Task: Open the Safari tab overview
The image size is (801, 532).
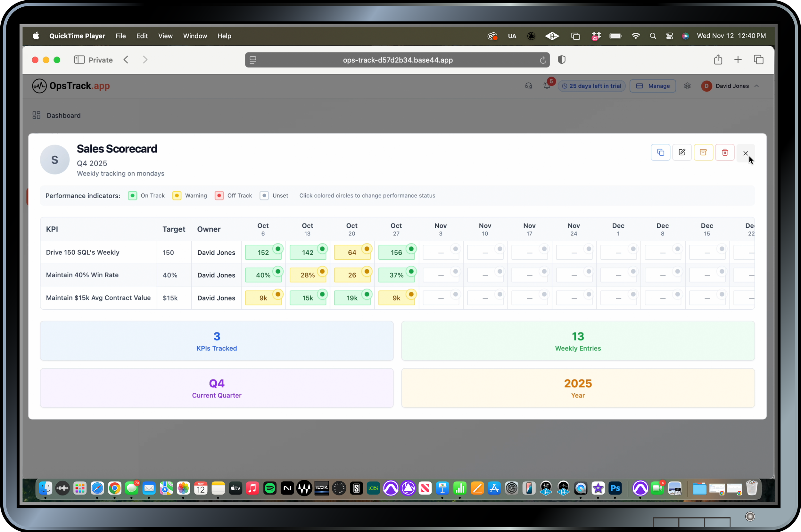Action: coord(758,60)
